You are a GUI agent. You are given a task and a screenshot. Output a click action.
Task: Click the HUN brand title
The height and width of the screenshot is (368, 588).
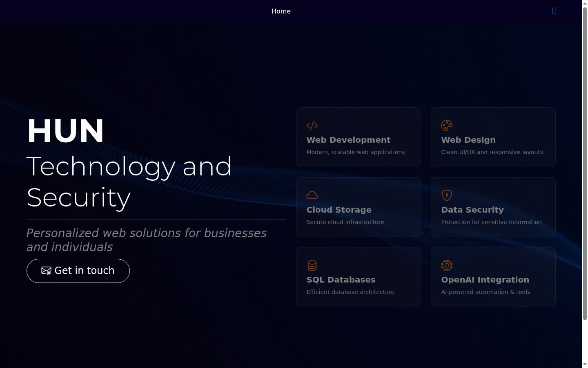(x=65, y=131)
